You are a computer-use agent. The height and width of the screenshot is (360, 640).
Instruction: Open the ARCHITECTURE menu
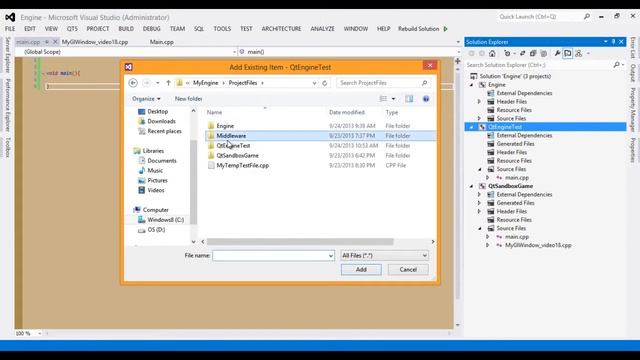(281, 29)
